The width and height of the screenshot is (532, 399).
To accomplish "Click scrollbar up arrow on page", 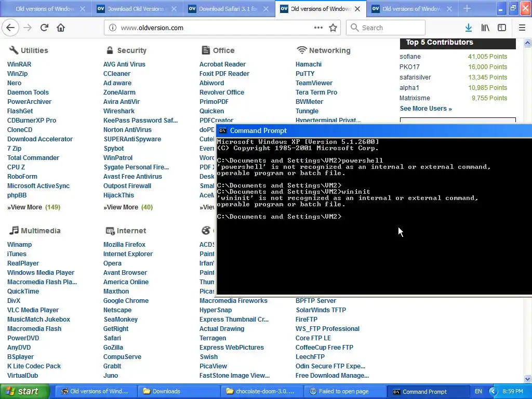I will (x=527, y=43).
